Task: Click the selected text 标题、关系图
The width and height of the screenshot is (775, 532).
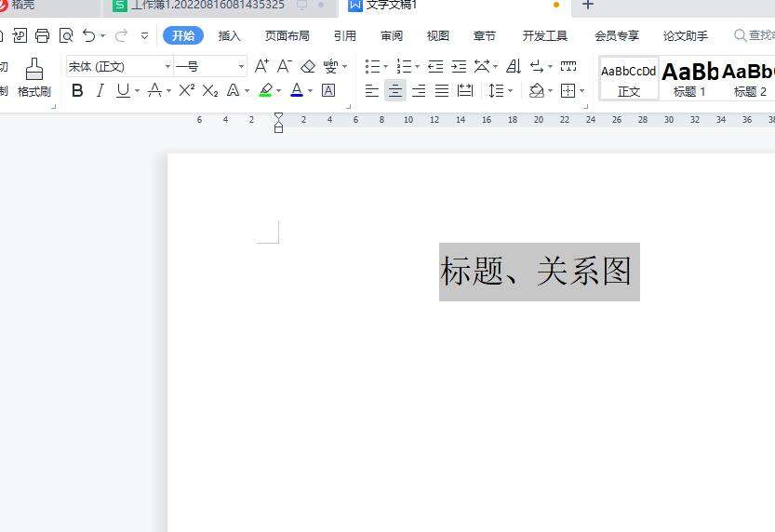Action: click(x=540, y=272)
